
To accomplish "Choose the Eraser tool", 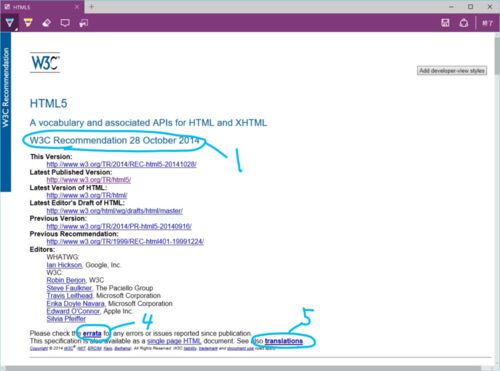I will coord(47,23).
